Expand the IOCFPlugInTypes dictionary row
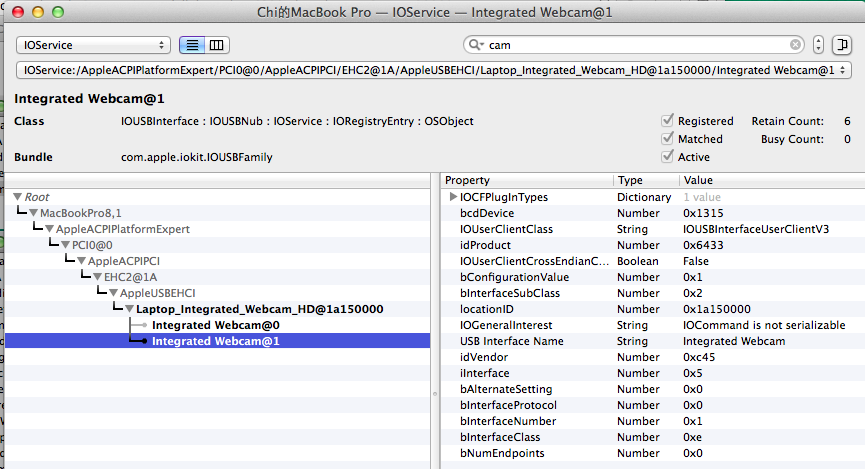The height and width of the screenshot is (469, 865). coord(453,198)
